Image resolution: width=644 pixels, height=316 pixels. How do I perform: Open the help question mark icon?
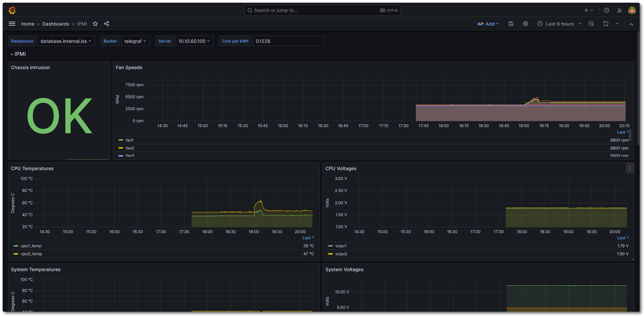pos(607,10)
